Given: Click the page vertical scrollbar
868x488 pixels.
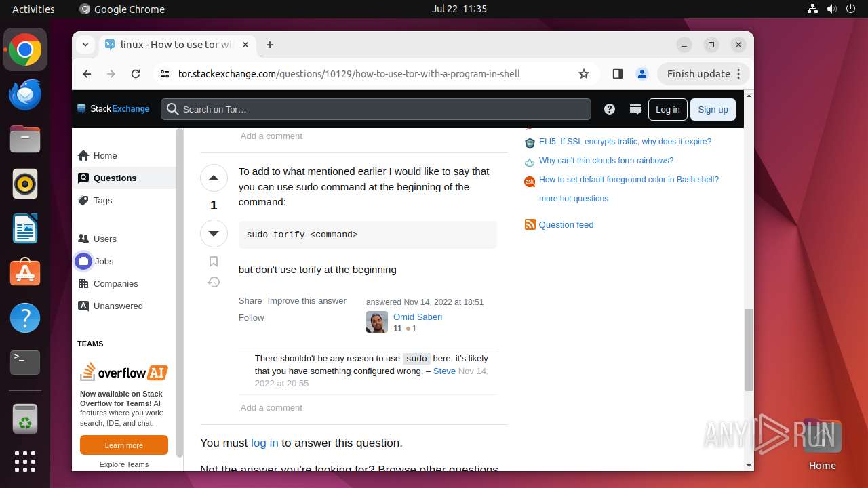Looking at the screenshot, I should click(749, 350).
